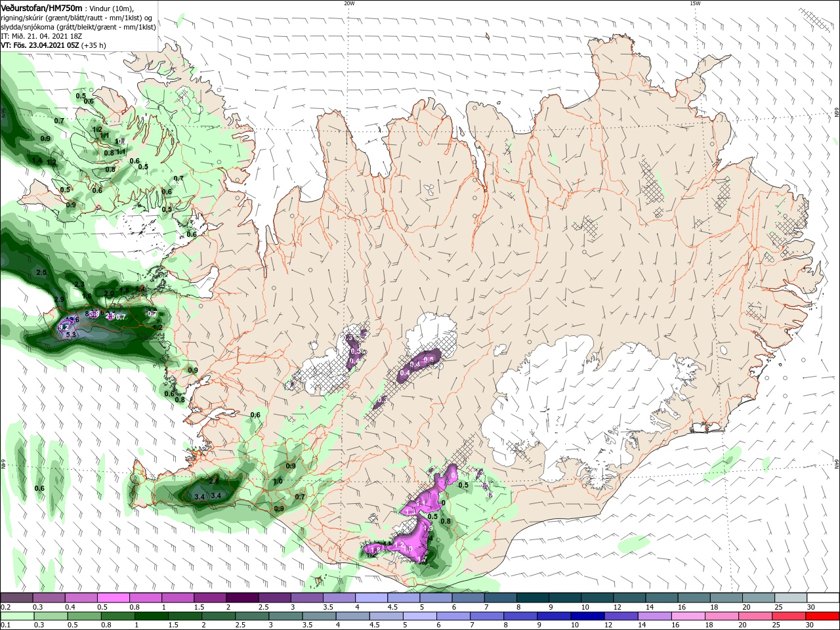Screen dimensions: 840x630
Task: Click the 2.9 precipitation value on the map
Action: [x=58, y=299]
